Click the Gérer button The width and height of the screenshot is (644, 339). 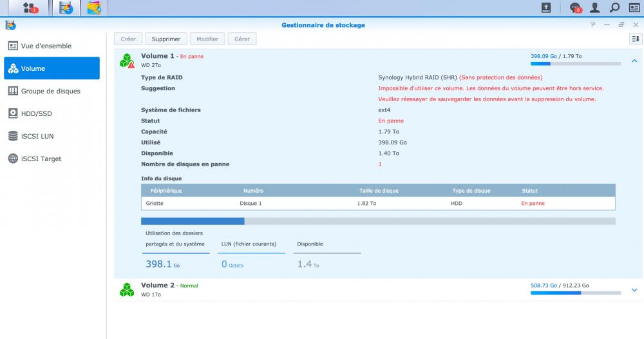coord(242,39)
